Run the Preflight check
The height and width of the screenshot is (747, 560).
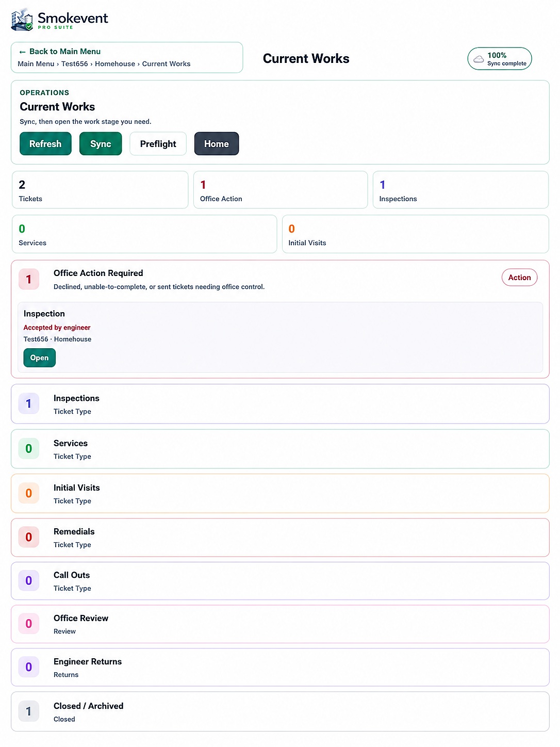pyautogui.click(x=158, y=144)
